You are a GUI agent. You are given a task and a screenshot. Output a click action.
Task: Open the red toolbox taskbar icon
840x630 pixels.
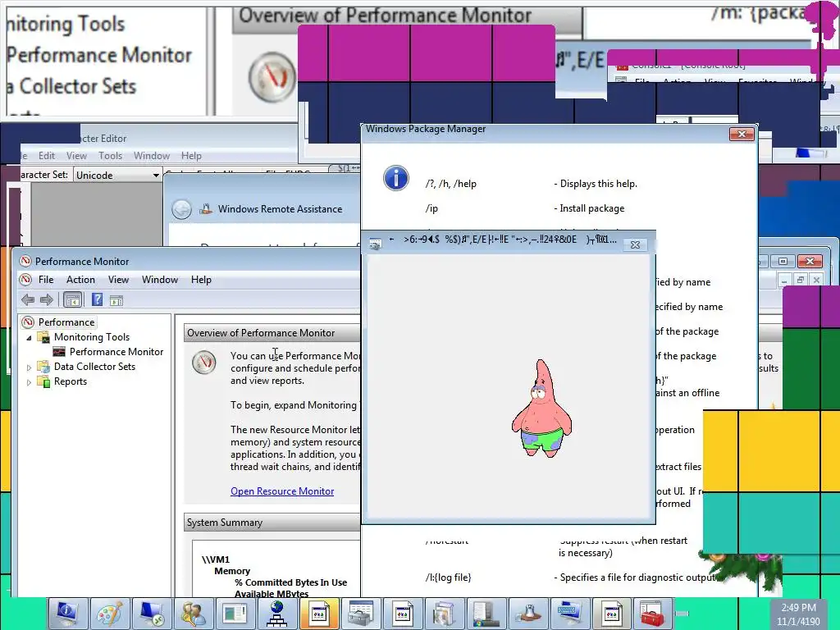[652, 614]
